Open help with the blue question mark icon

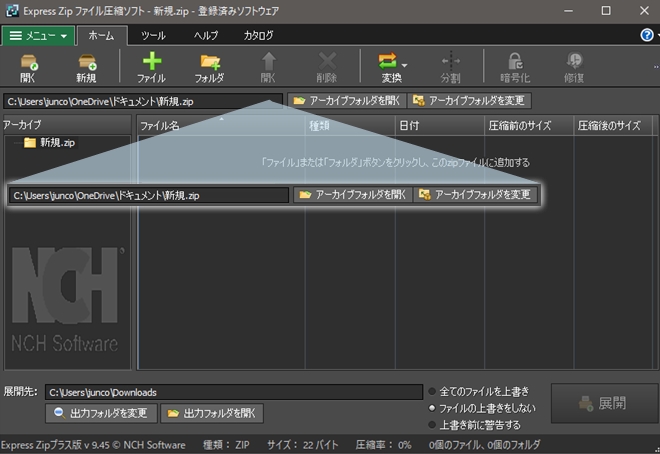tap(647, 35)
